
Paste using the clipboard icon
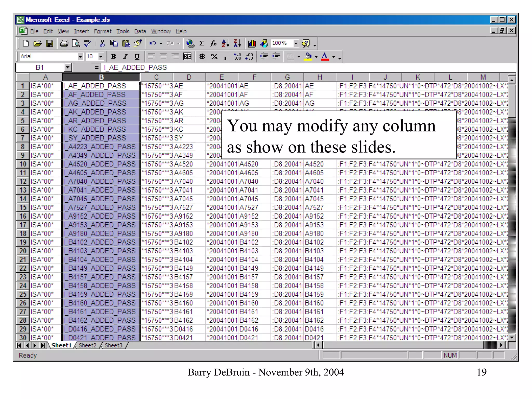click(126, 43)
